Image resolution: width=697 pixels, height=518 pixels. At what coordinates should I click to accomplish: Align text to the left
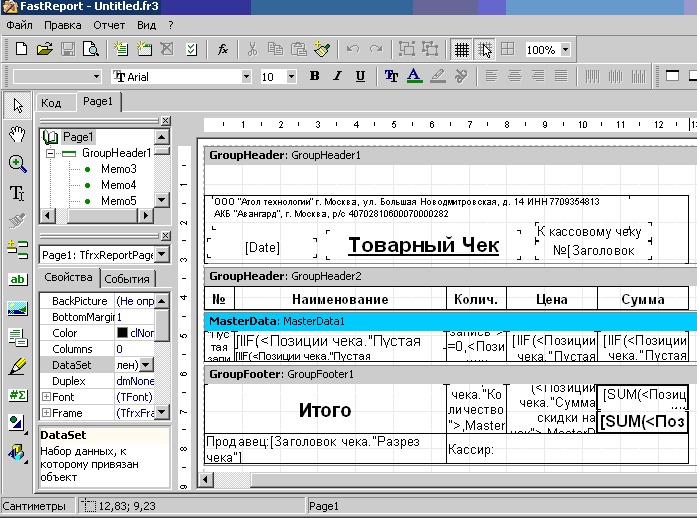(492, 76)
